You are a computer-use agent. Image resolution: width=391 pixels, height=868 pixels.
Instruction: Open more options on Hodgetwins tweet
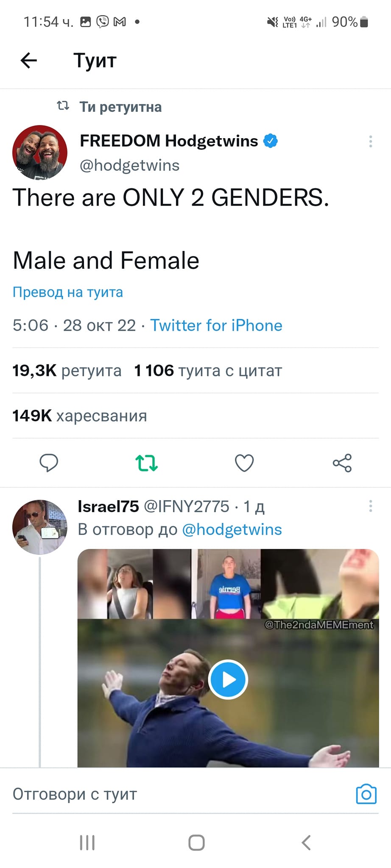point(371,141)
